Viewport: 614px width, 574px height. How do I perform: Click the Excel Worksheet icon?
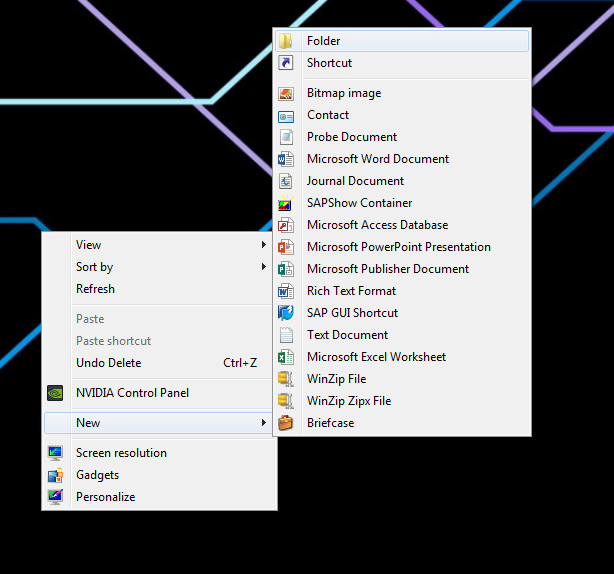click(x=285, y=357)
